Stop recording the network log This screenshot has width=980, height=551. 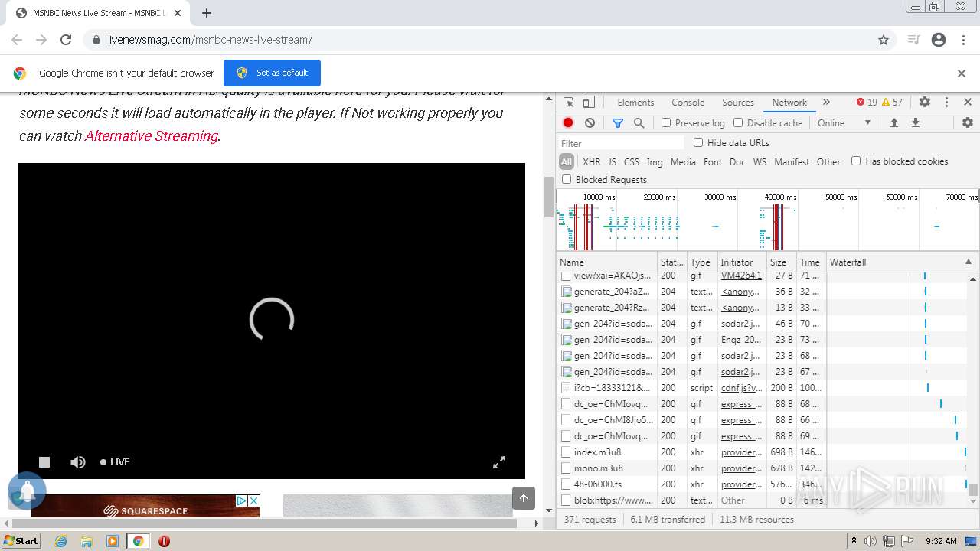click(568, 122)
